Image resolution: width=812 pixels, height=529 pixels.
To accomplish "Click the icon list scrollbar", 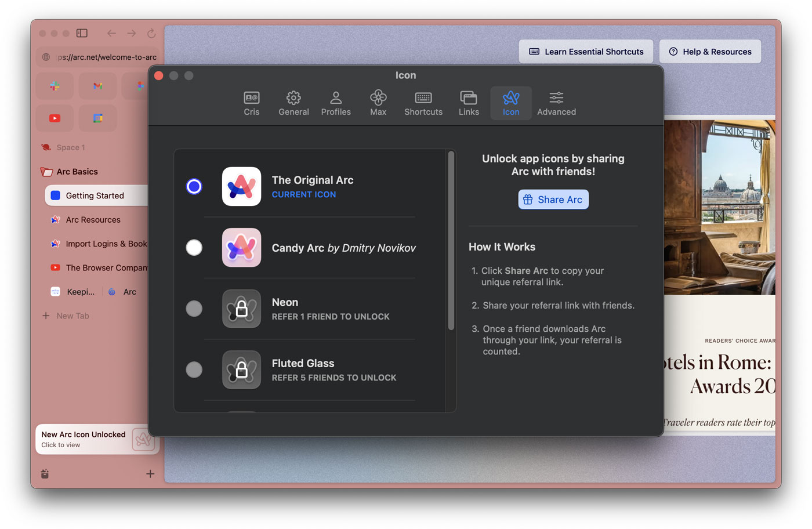I will pos(451,241).
